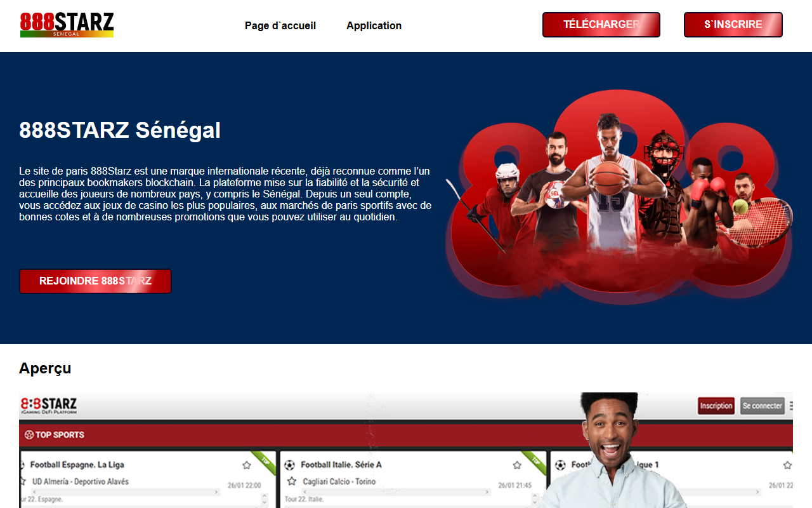
Task: Click Se connecter in the preview
Action: (762, 406)
